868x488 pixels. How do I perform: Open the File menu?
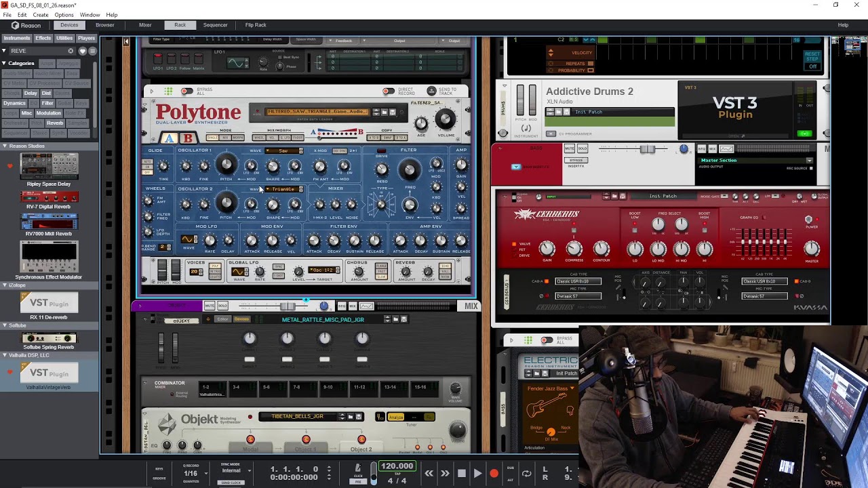coord(7,15)
